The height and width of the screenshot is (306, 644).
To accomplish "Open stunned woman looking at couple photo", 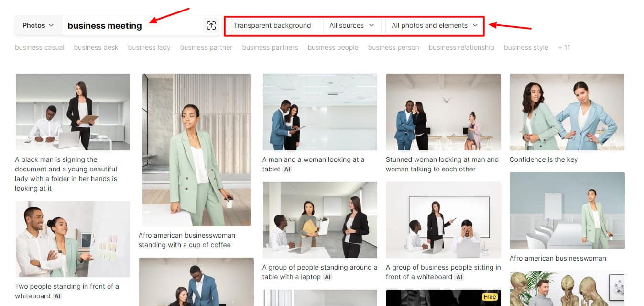I will (444, 112).
